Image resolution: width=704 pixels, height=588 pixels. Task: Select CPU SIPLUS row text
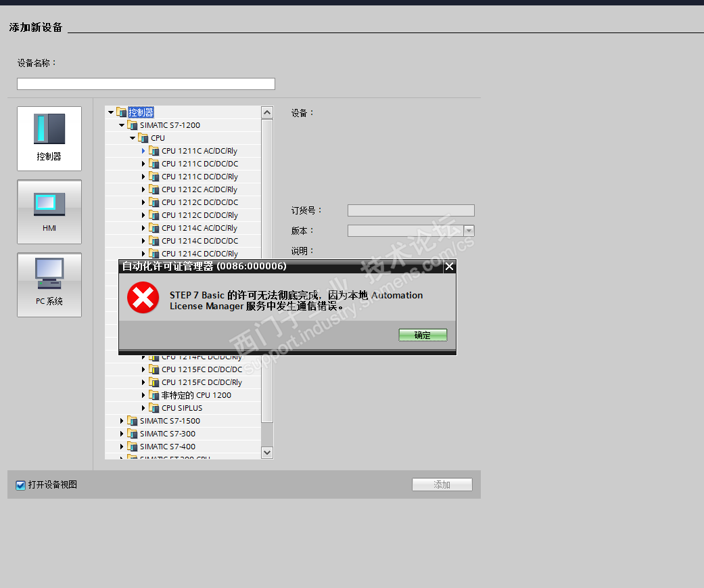[182, 408]
